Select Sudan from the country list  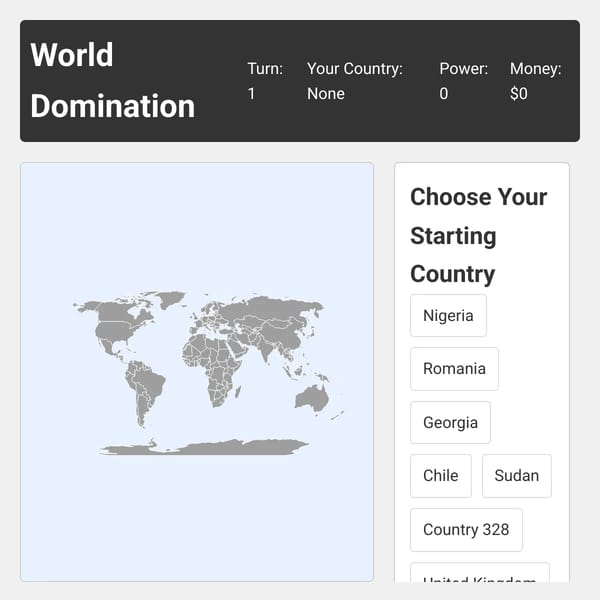517,476
